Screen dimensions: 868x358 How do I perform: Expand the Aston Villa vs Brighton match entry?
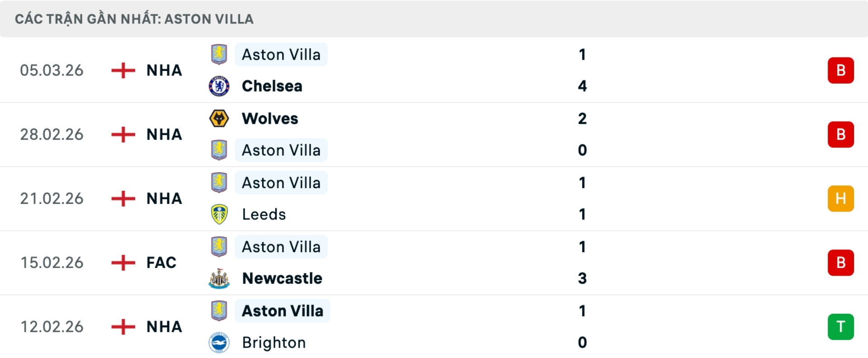(434, 326)
